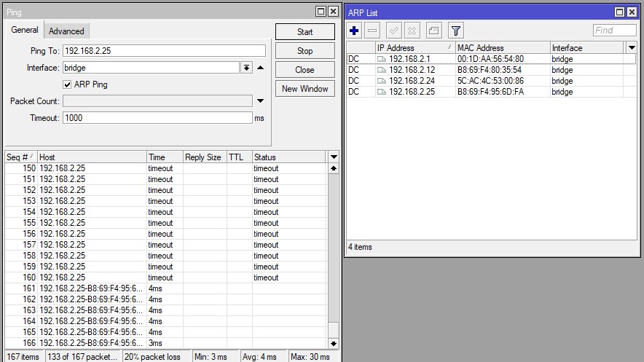Maximize the Ping window
Viewport: 644px width, 362px height.
321,12
